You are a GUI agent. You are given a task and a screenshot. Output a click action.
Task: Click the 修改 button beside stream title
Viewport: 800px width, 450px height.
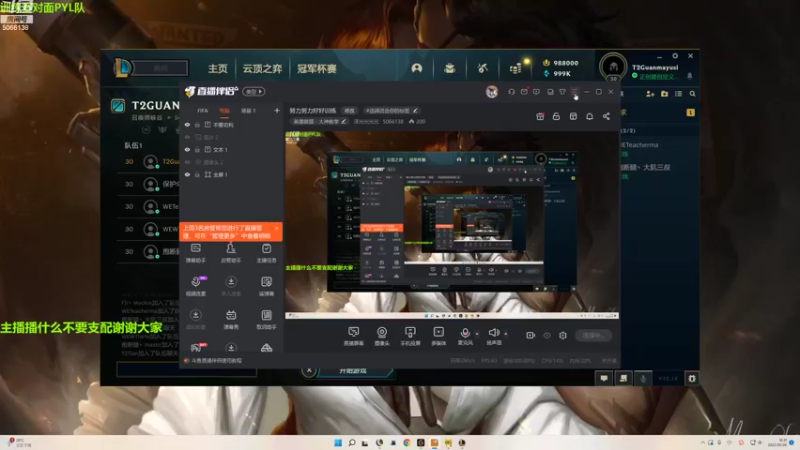(x=349, y=111)
